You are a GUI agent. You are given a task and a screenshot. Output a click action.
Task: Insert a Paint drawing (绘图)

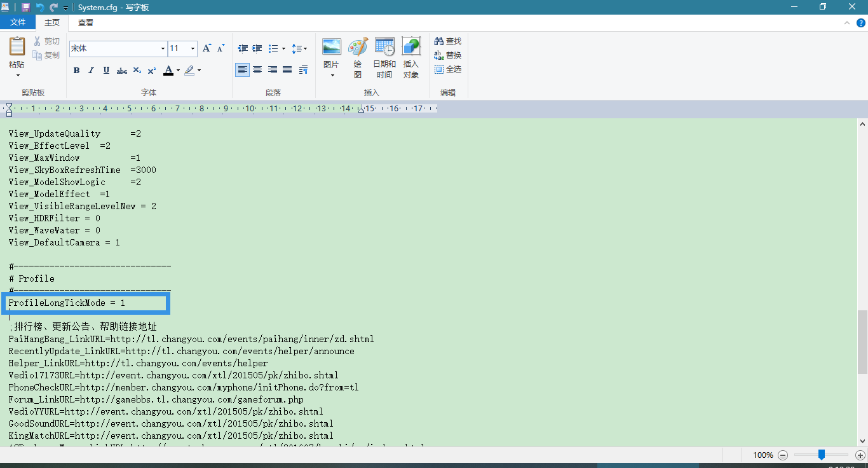coord(358,59)
